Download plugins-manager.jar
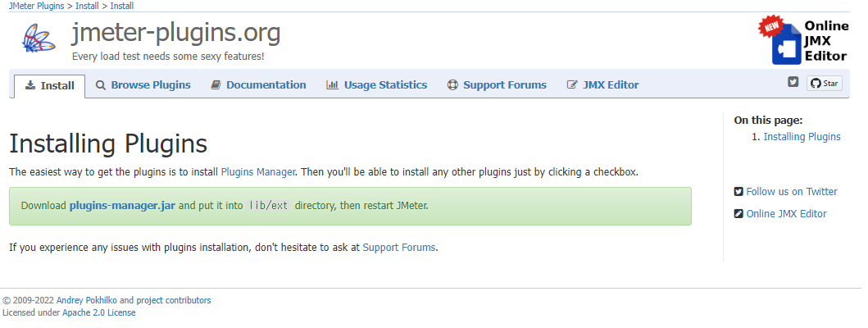Viewport: 868px width, 328px height. (122, 206)
